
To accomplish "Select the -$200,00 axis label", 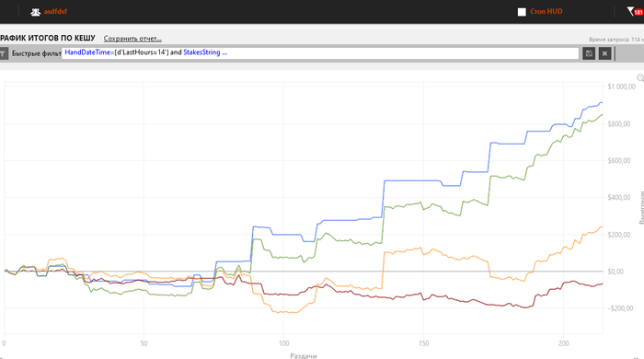I will (620, 308).
